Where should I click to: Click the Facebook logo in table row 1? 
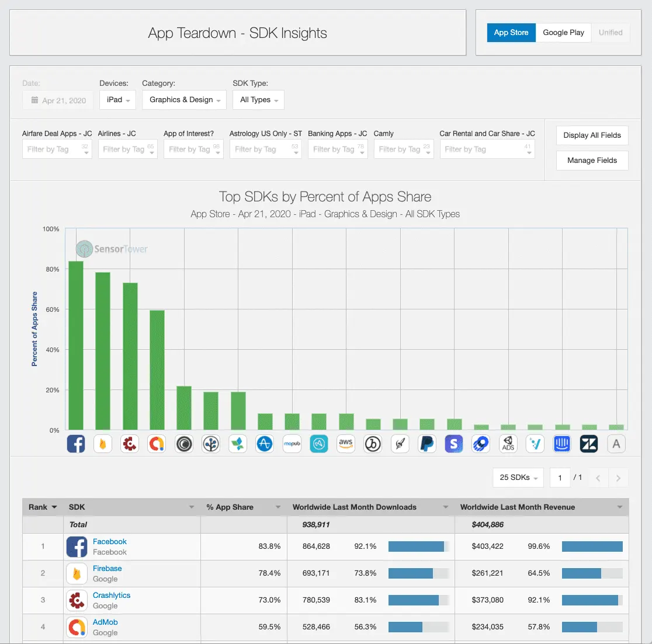coord(77,546)
